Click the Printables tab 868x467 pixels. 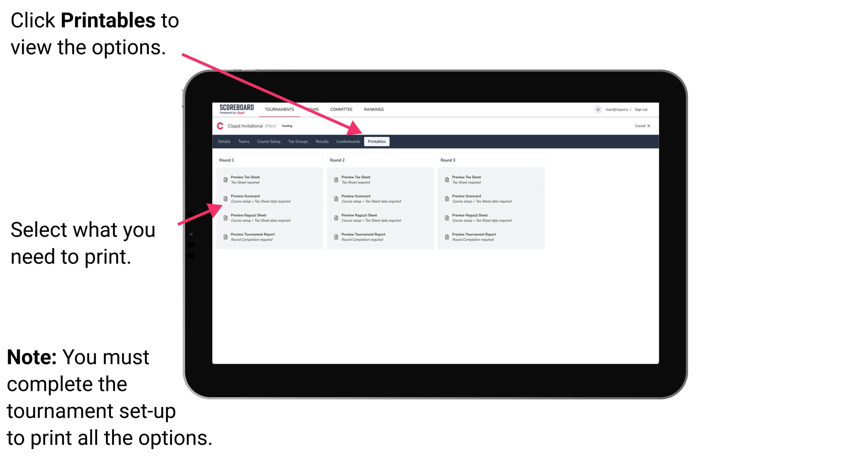[377, 142]
